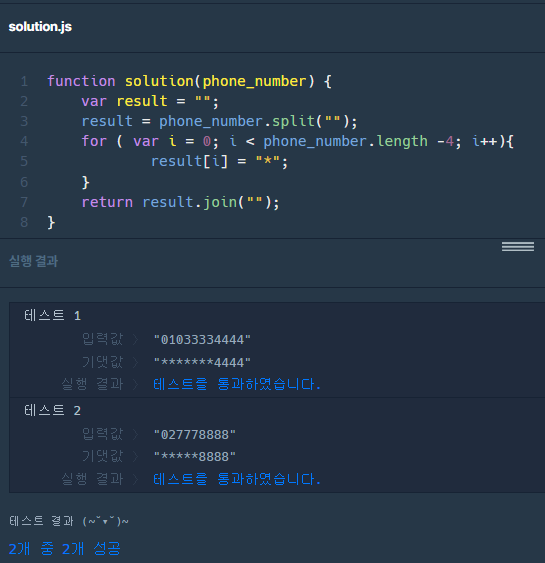
Task: Click the return keyword on line 7
Action: (x=107, y=202)
